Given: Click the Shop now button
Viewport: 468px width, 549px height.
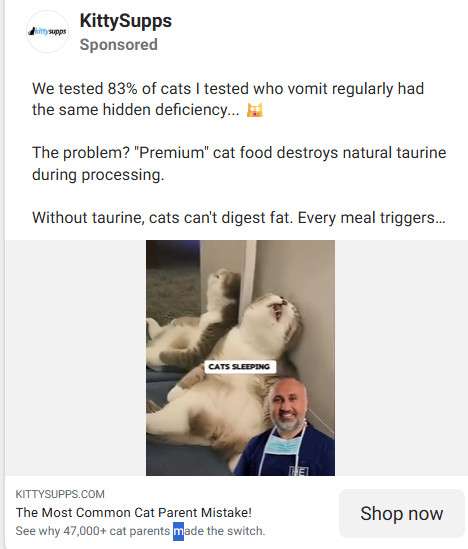Looking at the screenshot, I should (x=401, y=513).
